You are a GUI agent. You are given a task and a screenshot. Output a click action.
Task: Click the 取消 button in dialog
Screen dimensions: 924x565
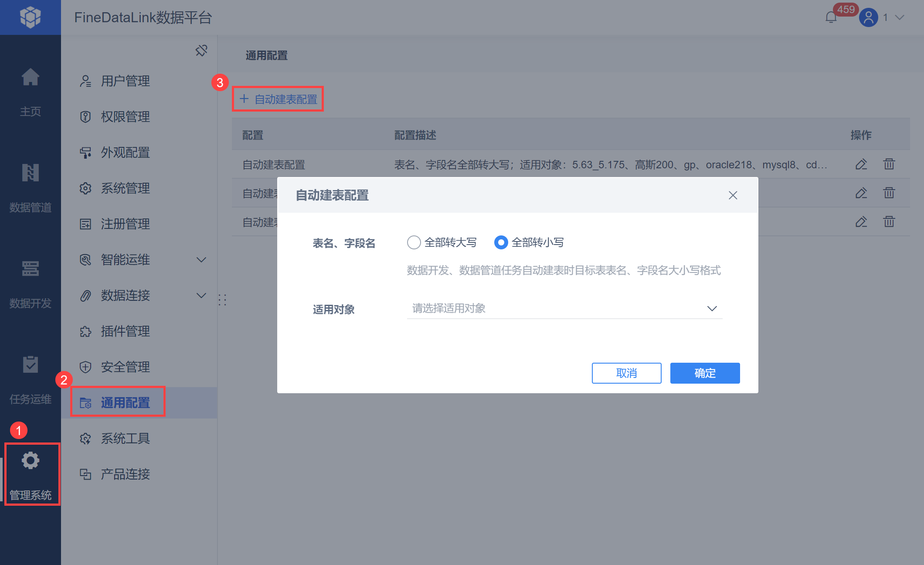point(626,373)
